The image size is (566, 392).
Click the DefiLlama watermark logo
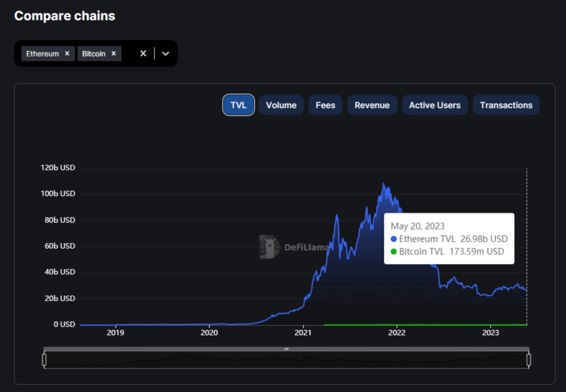[269, 247]
